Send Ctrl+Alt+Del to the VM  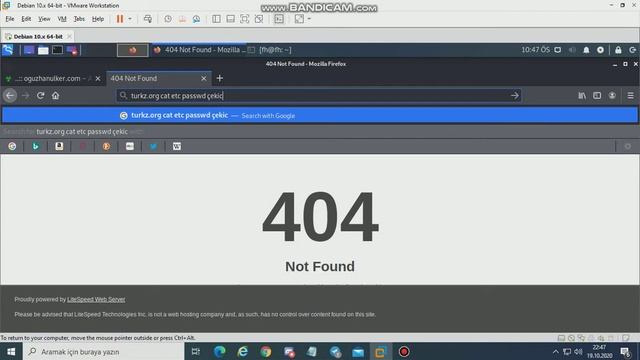(148, 19)
